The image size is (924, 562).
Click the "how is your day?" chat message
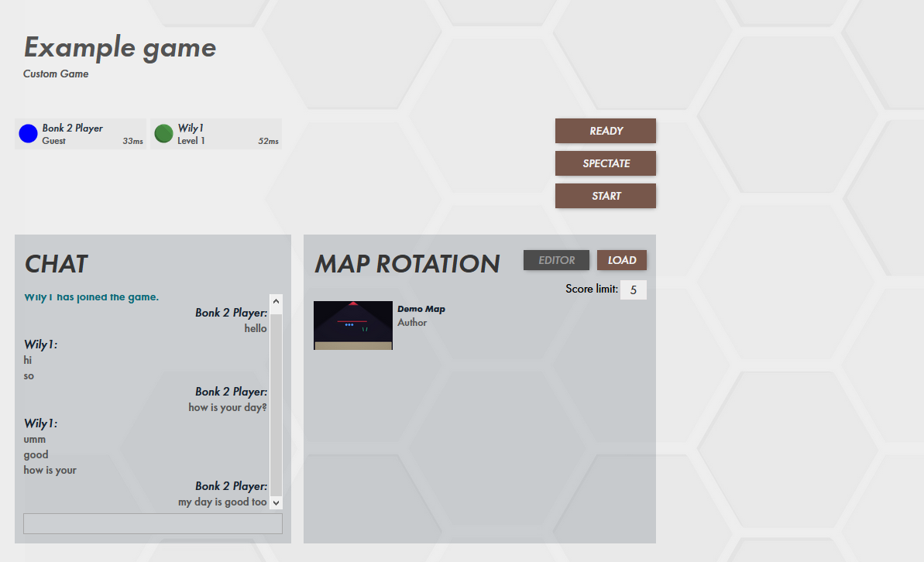click(x=228, y=407)
